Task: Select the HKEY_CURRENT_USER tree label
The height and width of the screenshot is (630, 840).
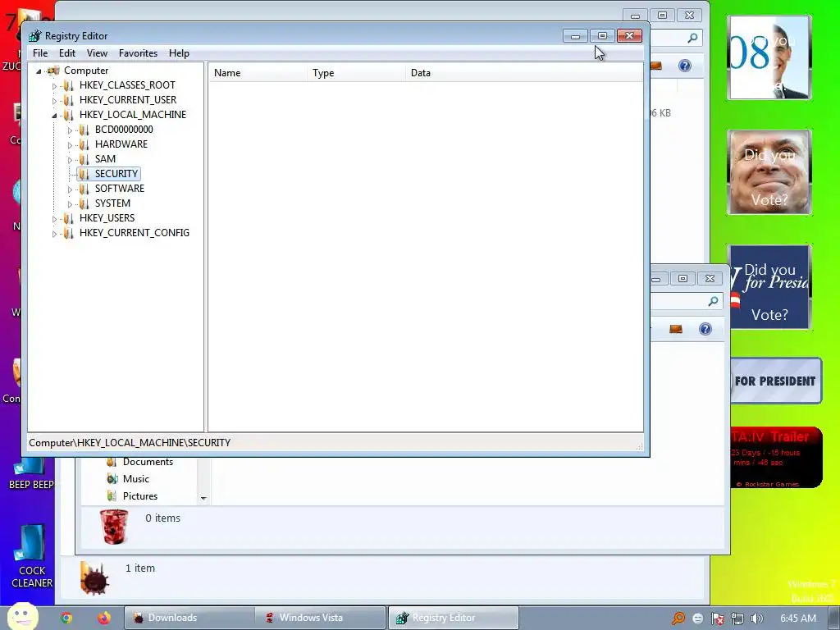Action: [127, 100]
